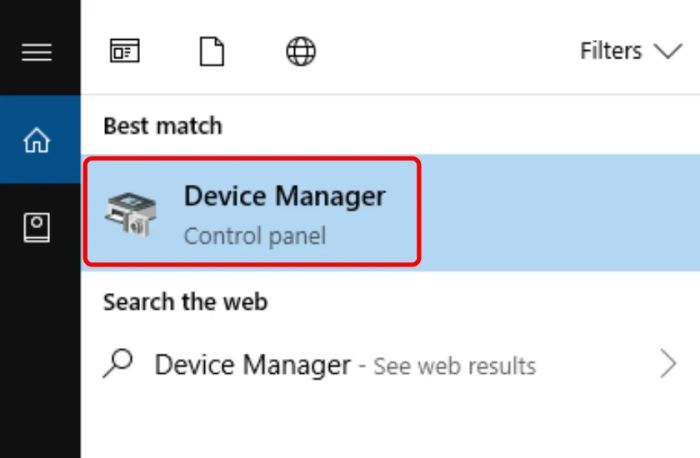This screenshot has height=458, width=700.
Task: Click the Device Manager app icon
Action: [131, 214]
